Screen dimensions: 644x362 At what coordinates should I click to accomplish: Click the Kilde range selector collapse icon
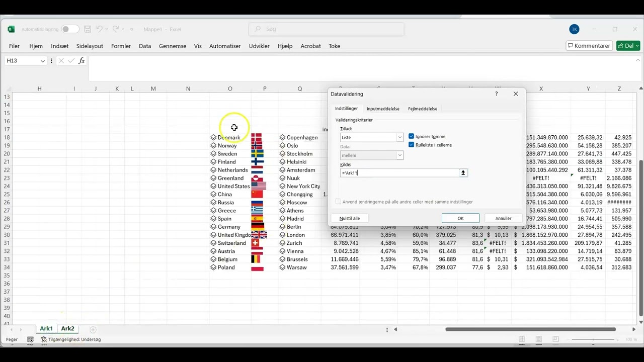click(x=463, y=173)
